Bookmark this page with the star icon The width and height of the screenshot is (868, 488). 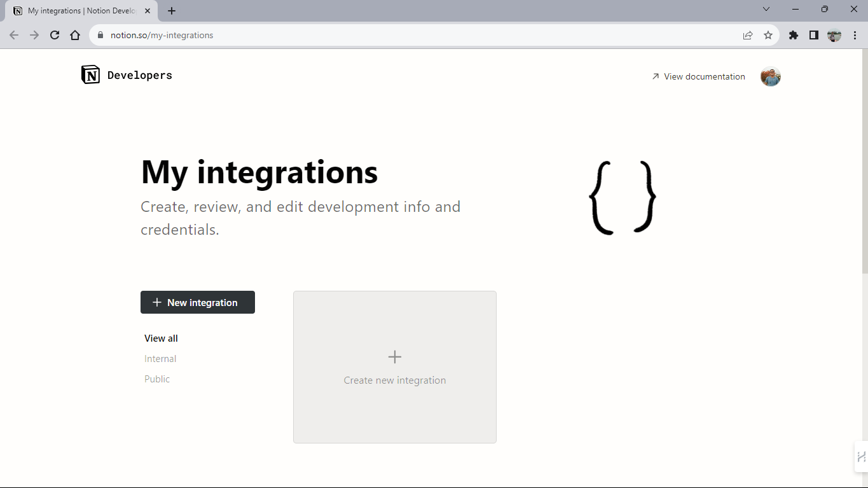[x=768, y=35]
